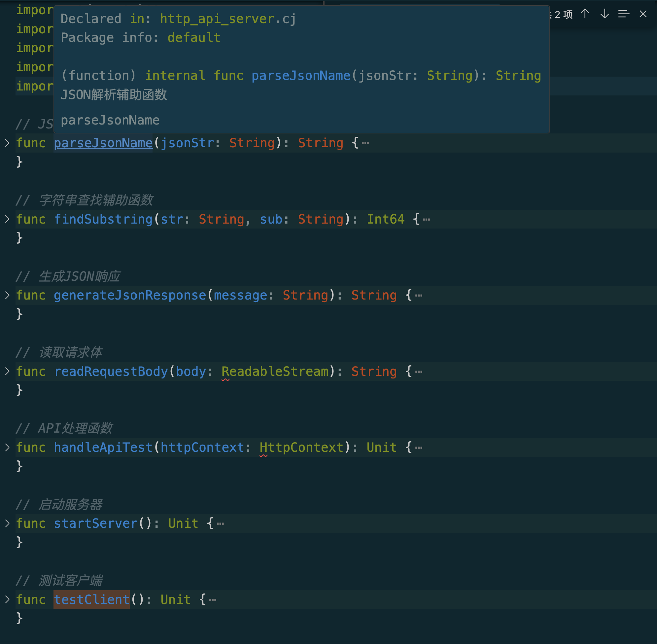
Task: Go to next search match arrow
Action: [604, 14]
